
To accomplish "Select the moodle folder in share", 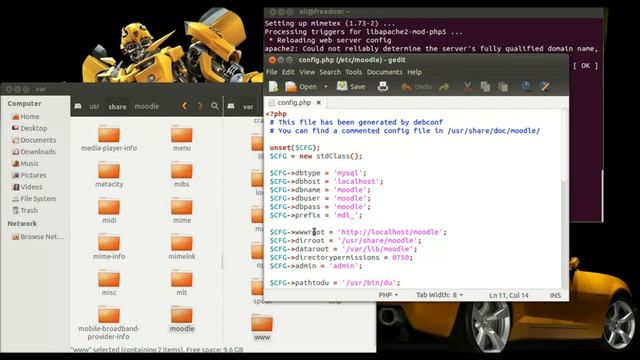I will pos(182,319).
